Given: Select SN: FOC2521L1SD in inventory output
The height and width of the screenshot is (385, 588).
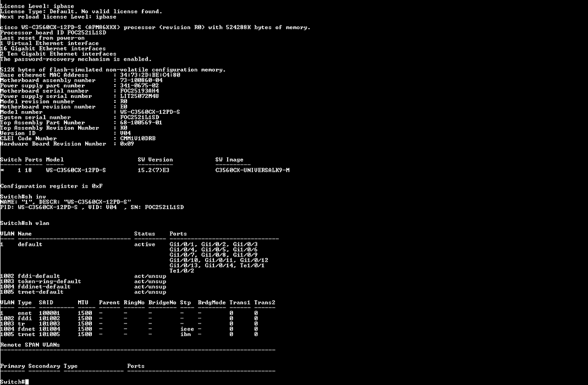Looking at the screenshot, I should click(157, 207).
